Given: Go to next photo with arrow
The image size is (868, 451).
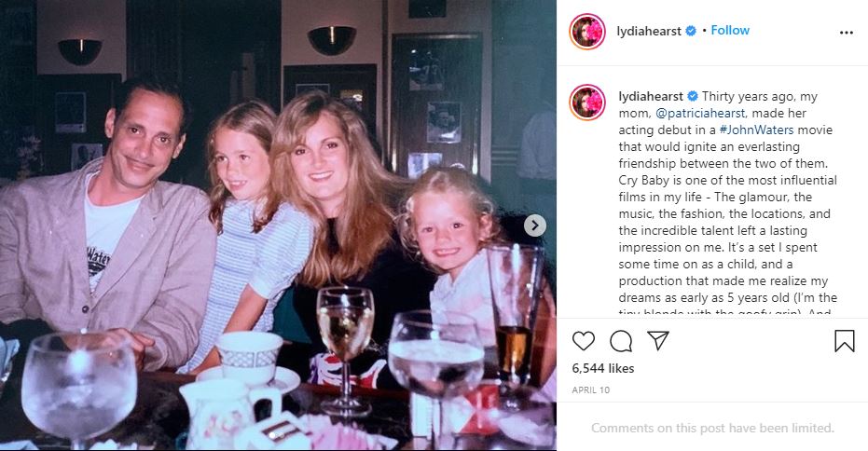Looking at the screenshot, I should pos(534,225).
